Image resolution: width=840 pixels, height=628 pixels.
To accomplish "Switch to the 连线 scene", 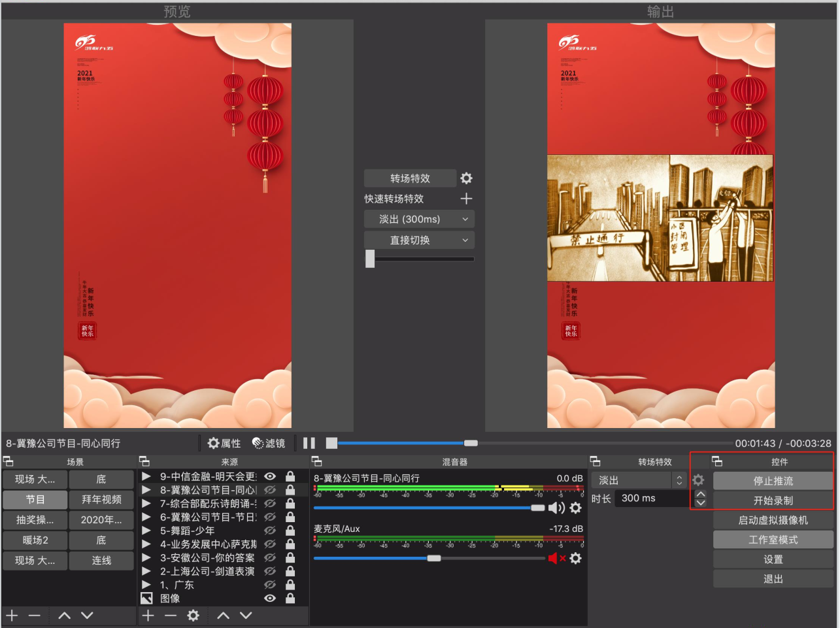I will (101, 561).
